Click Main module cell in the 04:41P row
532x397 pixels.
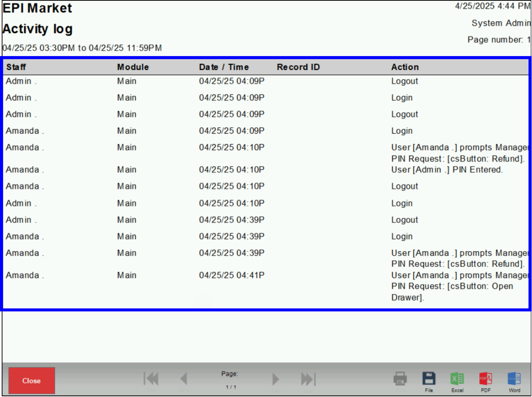tap(127, 275)
